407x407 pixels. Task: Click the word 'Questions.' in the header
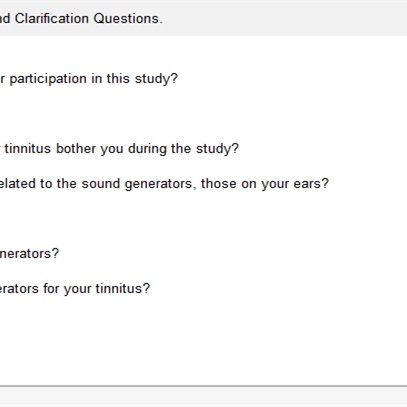128,18
